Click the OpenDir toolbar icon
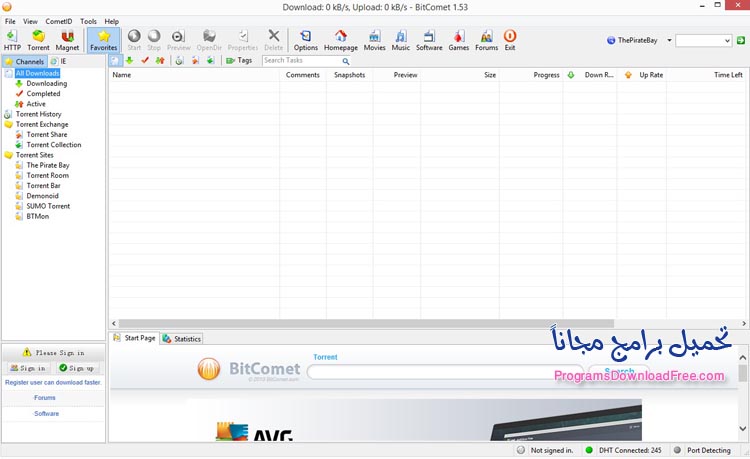This screenshot has width=750, height=459. pyautogui.click(x=209, y=40)
